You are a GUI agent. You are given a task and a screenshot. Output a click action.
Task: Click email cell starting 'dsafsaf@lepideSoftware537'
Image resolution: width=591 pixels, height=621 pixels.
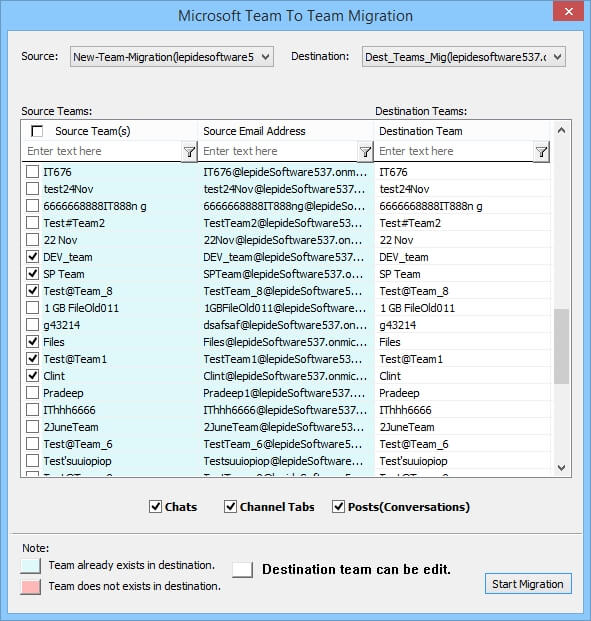coord(285,325)
